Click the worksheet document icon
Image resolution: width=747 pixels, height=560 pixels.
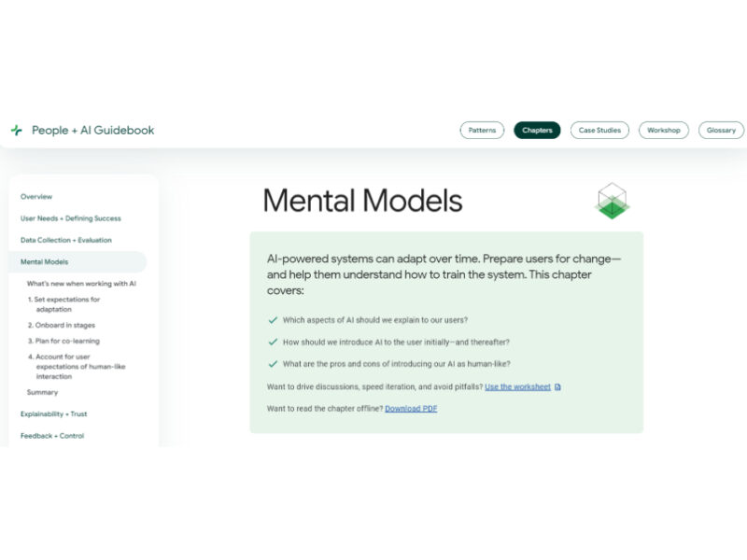pos(557,386)
